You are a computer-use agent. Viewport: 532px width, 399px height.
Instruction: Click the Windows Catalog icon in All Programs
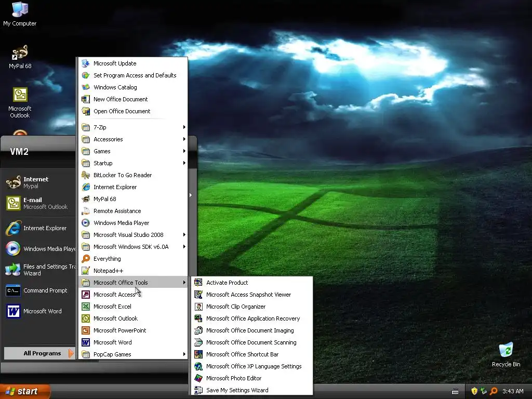click(x=86, y=87)
